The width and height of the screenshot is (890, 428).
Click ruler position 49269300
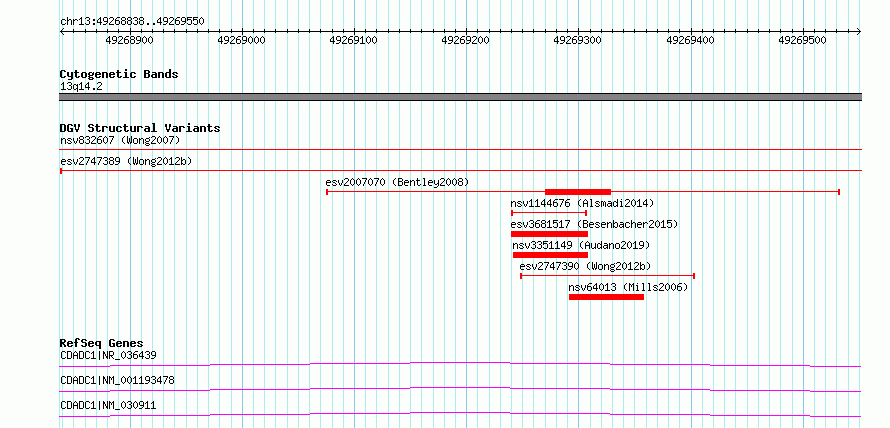[x=577, y=40]
